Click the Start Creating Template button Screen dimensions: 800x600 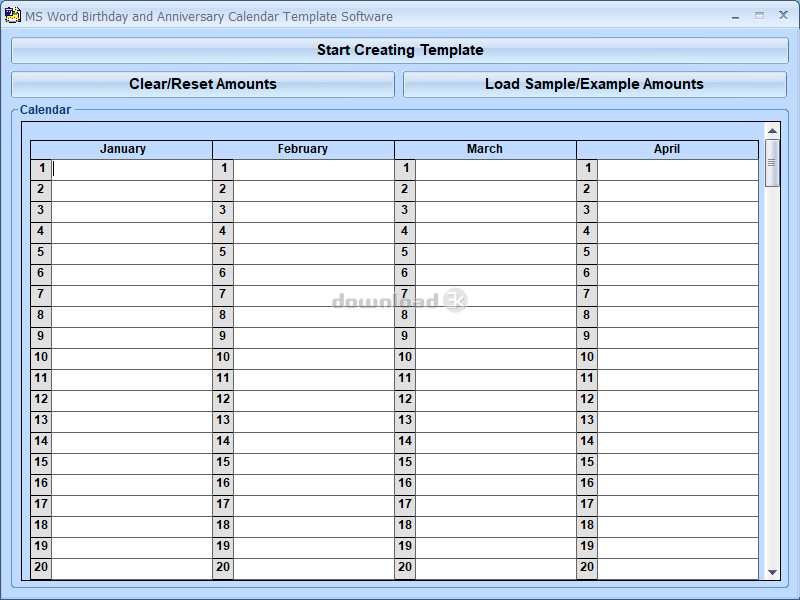pyautogui.click(x=400, y=50)
